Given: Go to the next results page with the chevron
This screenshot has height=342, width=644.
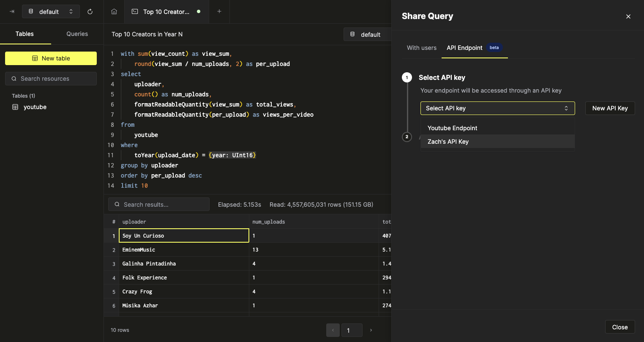Looking at the screenshot, I should 371,330.
